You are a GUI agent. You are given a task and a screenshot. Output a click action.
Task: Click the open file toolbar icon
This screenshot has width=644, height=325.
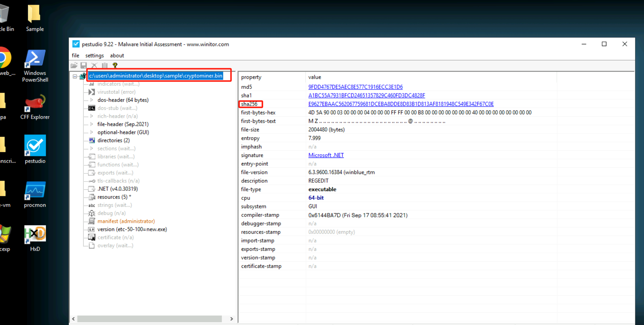74,65
